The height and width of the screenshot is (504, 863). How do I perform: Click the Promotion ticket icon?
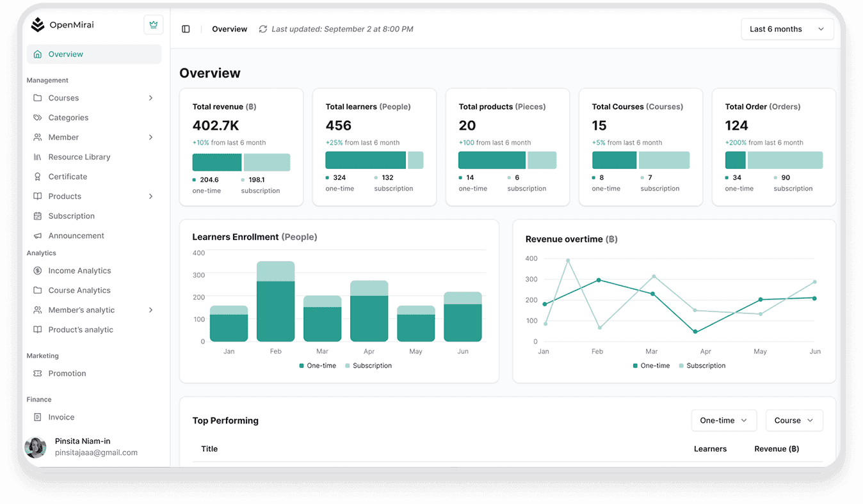(x=37, y=374)
